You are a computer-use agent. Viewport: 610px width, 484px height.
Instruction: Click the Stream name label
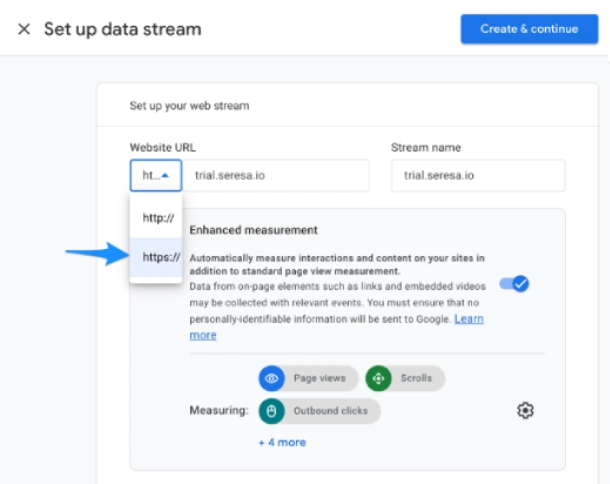pos(426,147)
